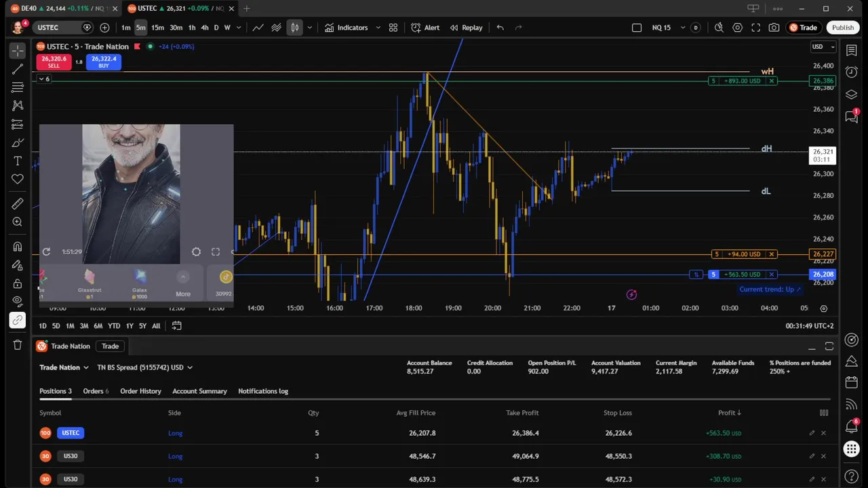Sort by the Profit column header
The width and height of the screenshot is (868, 488).
729,413
